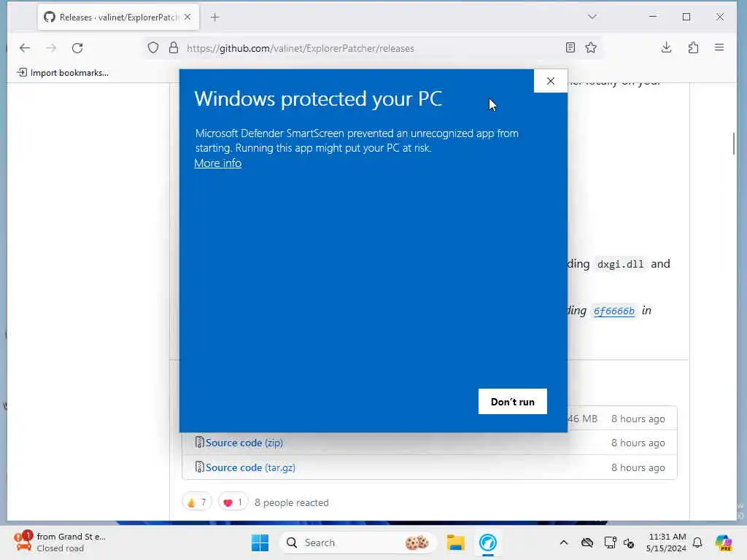Click the forward navigation arrow
Viewport: 747px width, 560px height.
pyautogui.click(x=52, y=47)
